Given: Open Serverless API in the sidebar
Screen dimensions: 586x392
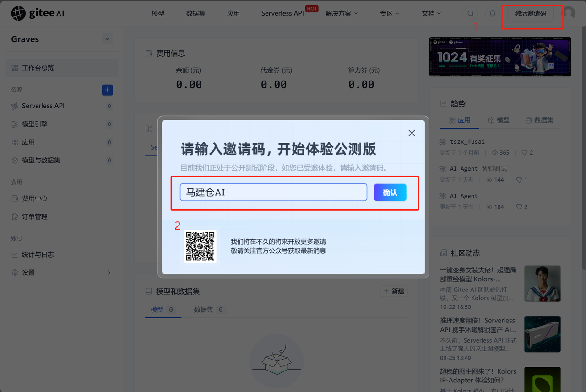Looking at the screenshot, I should pyautogui.click(x=62, y=106).
